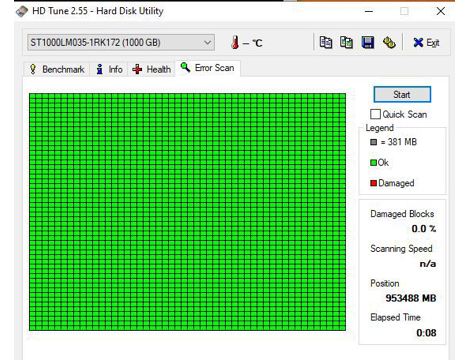Click the n/a scanning speed value
Viewport: 468px width, 360px height.
428,264
